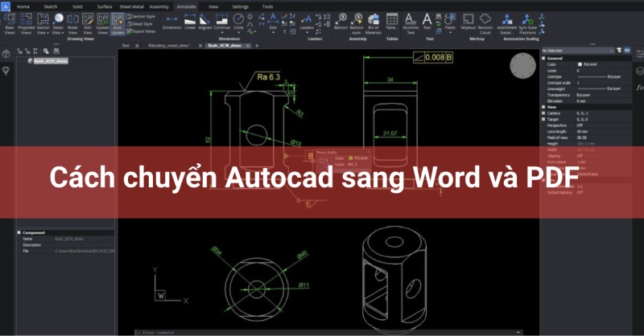Open the Layers panel icon
Viewport: 644px width, 336px height.
639,71
